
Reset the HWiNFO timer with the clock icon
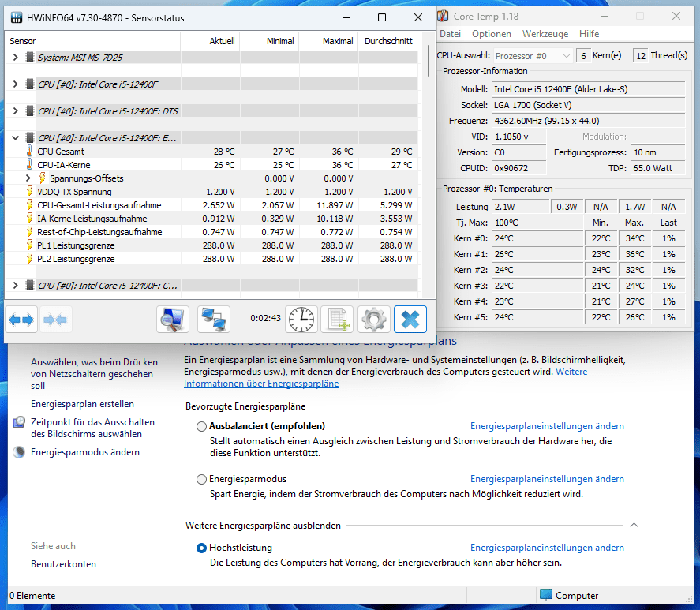(x=301, y=320)
